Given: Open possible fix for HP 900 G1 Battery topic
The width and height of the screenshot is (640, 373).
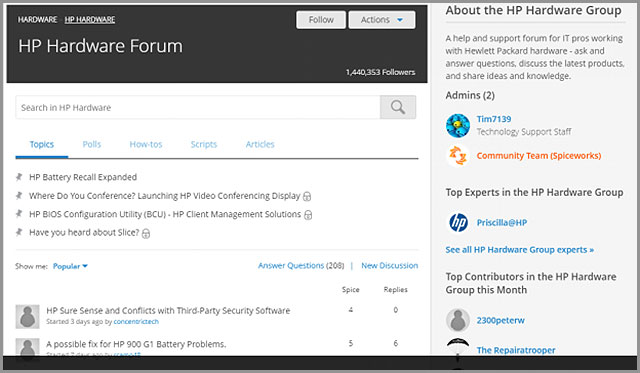Looking at the screenshot, I should [x=136, y=344].
